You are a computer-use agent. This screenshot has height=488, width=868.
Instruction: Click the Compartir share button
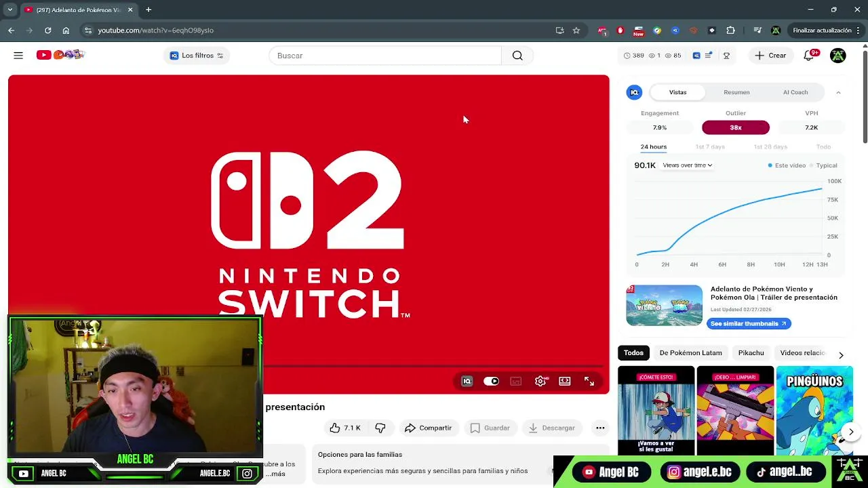click(x=429, y=428)
